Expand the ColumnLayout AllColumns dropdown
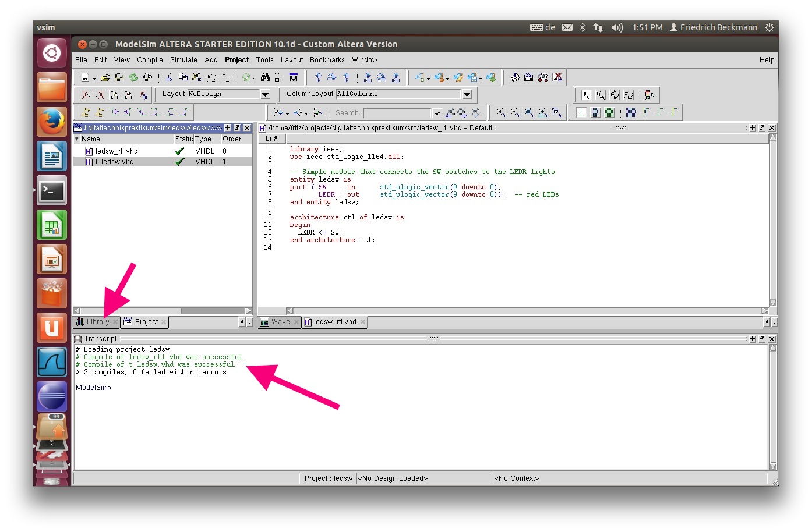This screenshot has height=532, width=812. (467, 94)
